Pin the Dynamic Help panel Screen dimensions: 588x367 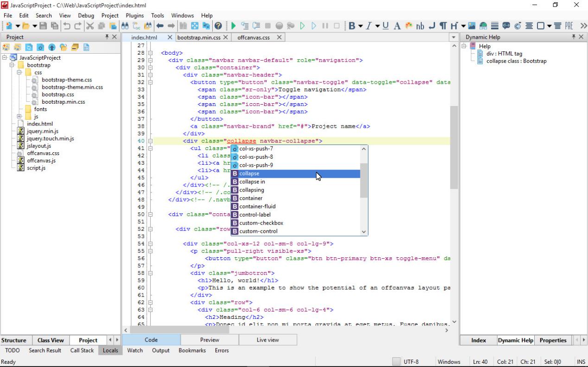tap(574, 37)
